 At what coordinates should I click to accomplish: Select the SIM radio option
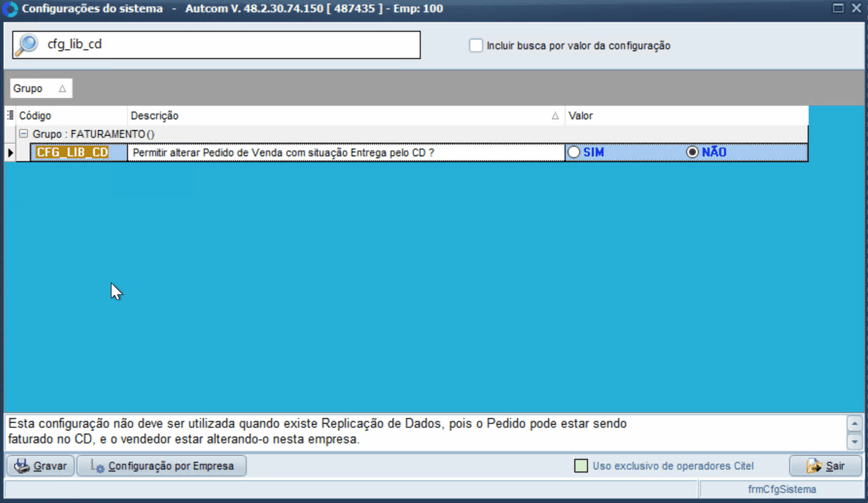coord(574,152)
